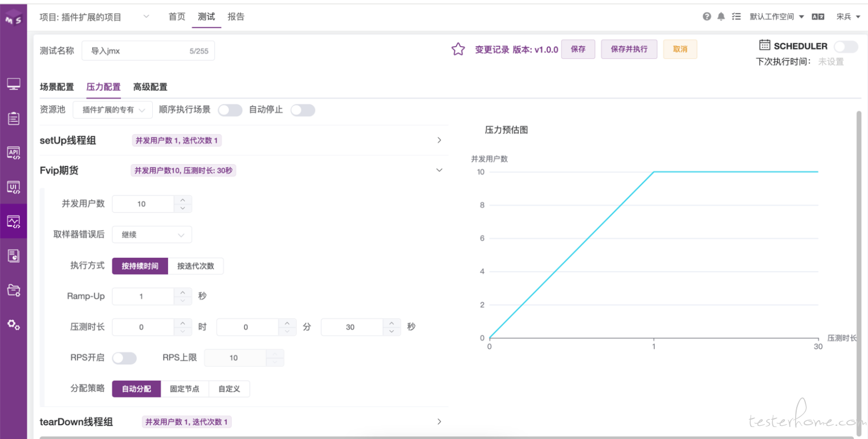This screenshot has width=868, height=439.
Task: Select 自动分配 strategy
Action: [137, 389]
